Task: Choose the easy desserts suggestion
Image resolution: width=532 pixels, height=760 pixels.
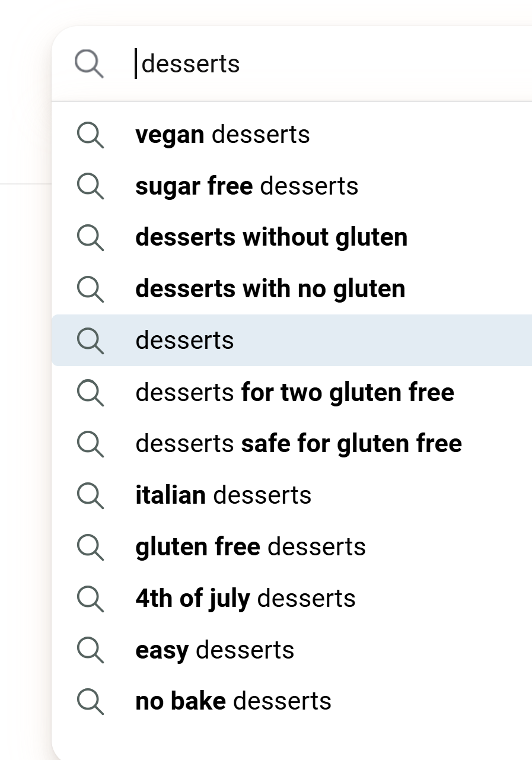Action: click(292, 650)
